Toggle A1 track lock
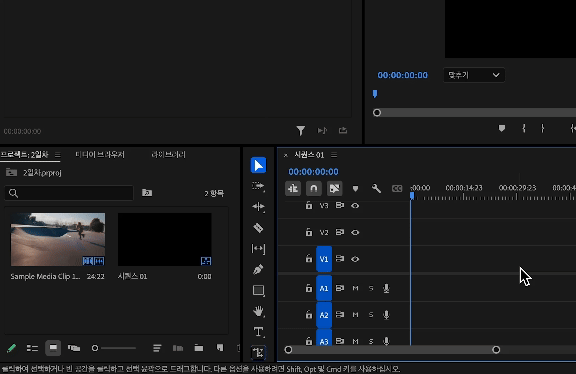This screenshot has height=374, width=576. 309,288
